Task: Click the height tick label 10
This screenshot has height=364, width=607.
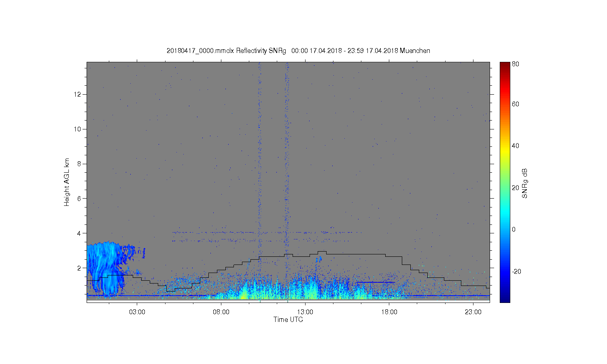Action: (x=78, y=129)
